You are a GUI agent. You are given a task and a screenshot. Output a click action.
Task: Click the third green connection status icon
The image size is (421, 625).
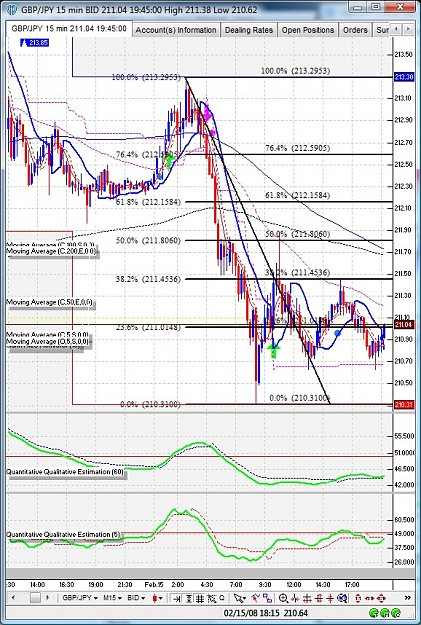(x=396, y=613)
